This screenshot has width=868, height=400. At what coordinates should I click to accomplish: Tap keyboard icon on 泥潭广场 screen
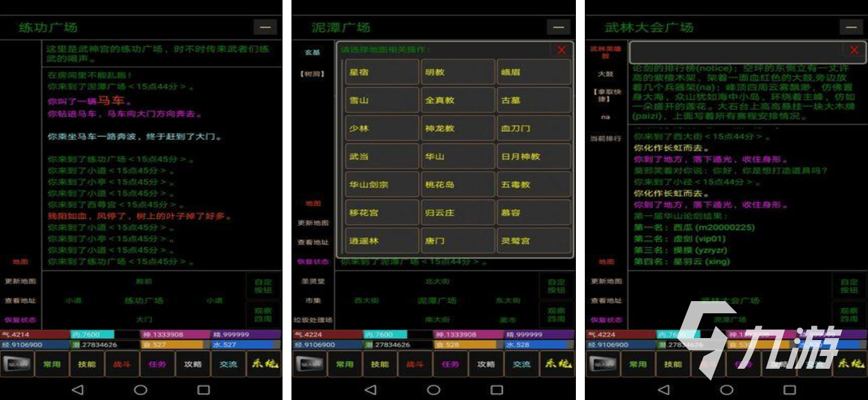(310, 364)
